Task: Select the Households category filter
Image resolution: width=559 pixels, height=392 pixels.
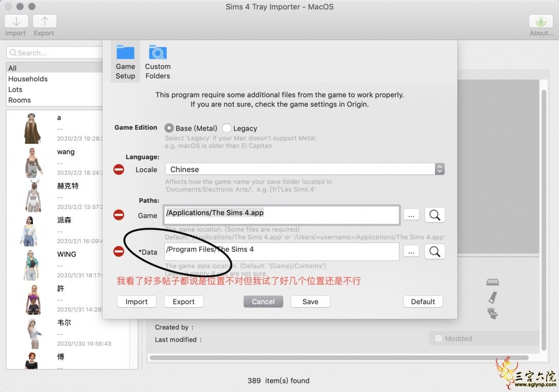Action: (54, 79)
